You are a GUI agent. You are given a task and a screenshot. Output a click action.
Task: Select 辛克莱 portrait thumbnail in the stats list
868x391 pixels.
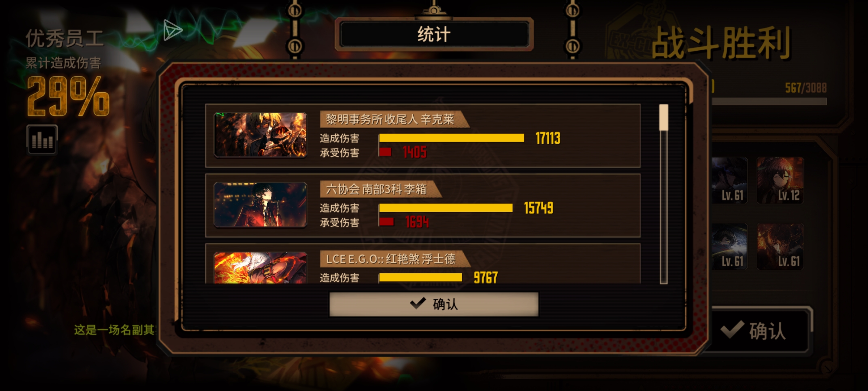pyautogui.click(x=260, y=135)
